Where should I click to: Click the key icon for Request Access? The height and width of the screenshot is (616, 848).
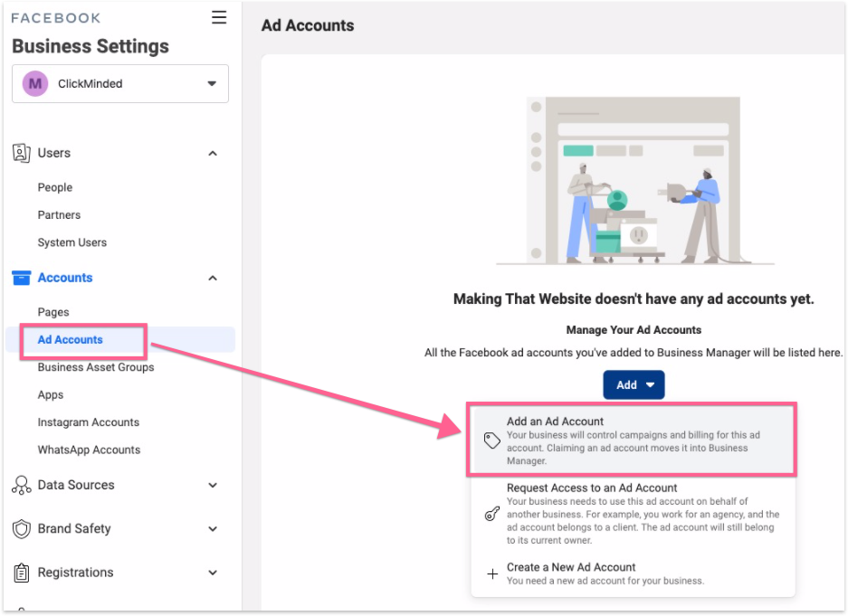point(492,514)
